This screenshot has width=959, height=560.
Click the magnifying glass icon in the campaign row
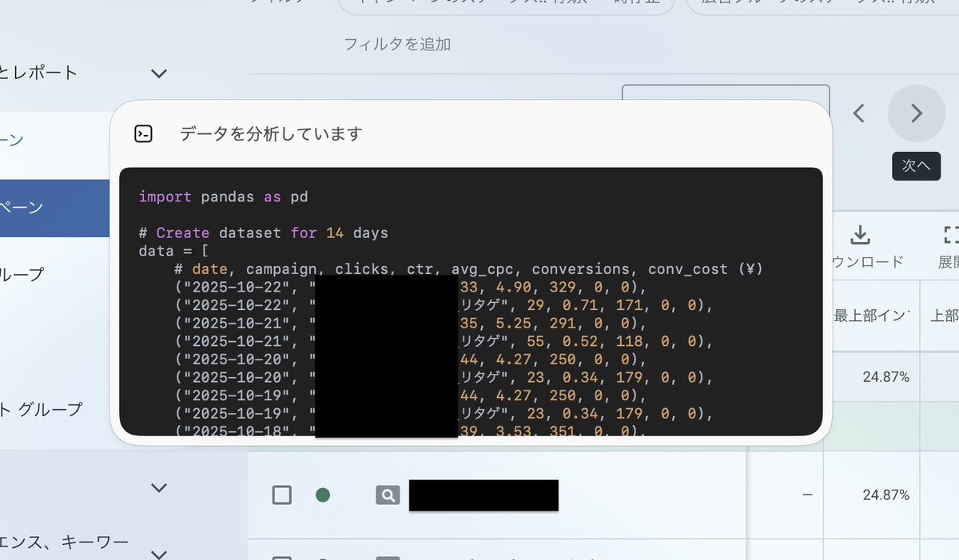point(388,495)
